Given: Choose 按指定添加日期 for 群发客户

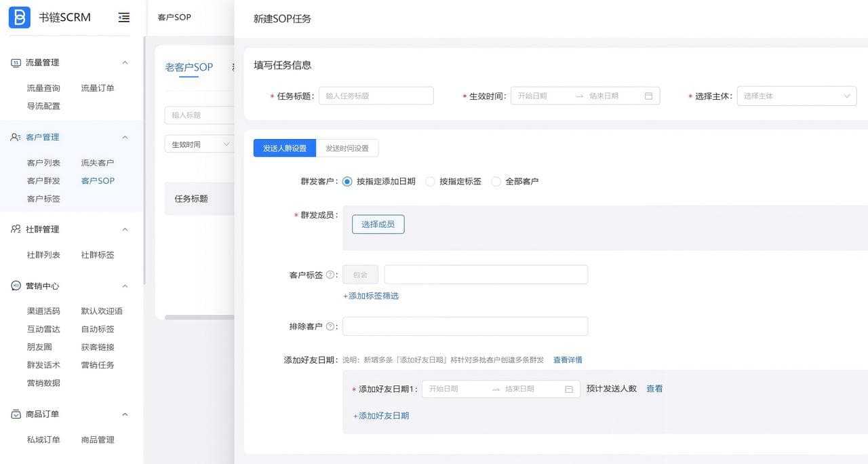Looking at the screenshot, I should 347,181.
